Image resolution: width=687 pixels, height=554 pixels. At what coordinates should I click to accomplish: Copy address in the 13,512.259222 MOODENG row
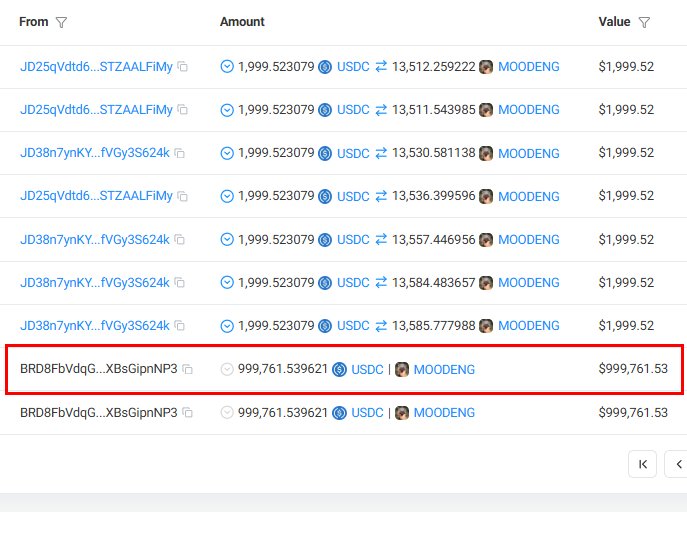183,67
